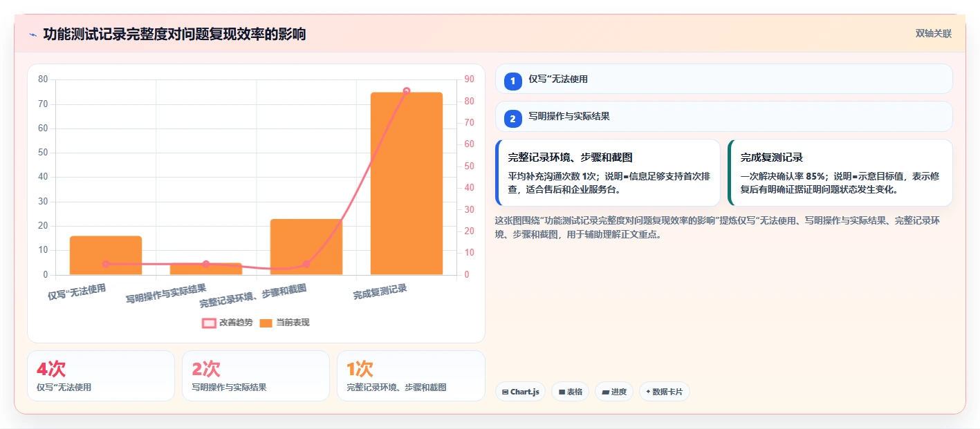Click the 表格 tag chip
The image size is (980, 429).
pos(570,392)
